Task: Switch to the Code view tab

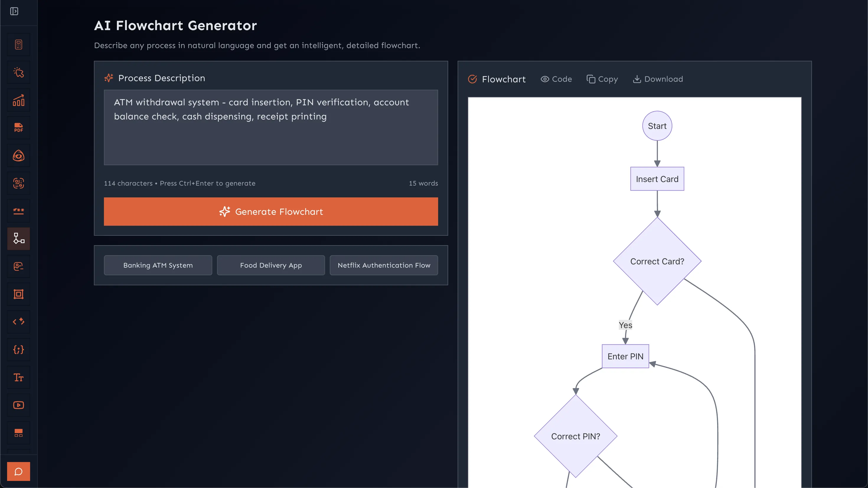Action: pos(556,79)
